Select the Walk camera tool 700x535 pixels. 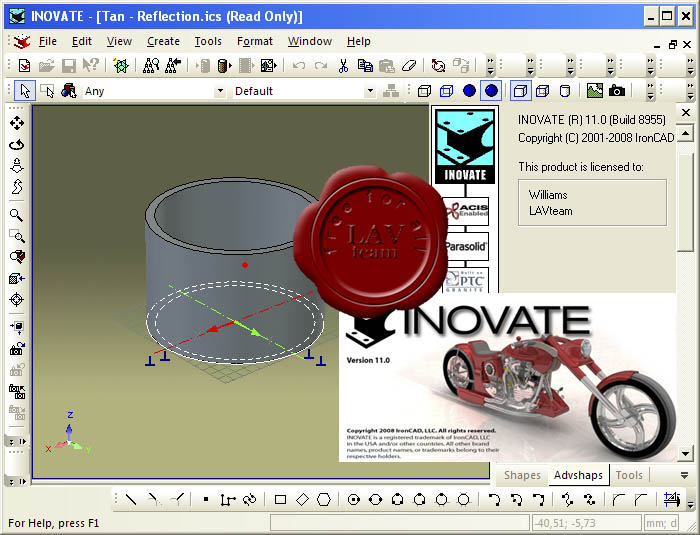pos(17,165)
